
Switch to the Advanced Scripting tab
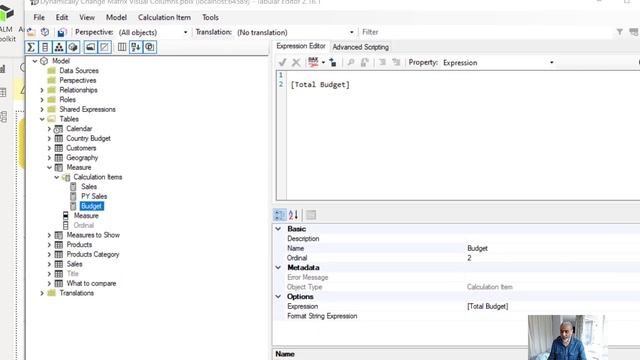(360, 47)
